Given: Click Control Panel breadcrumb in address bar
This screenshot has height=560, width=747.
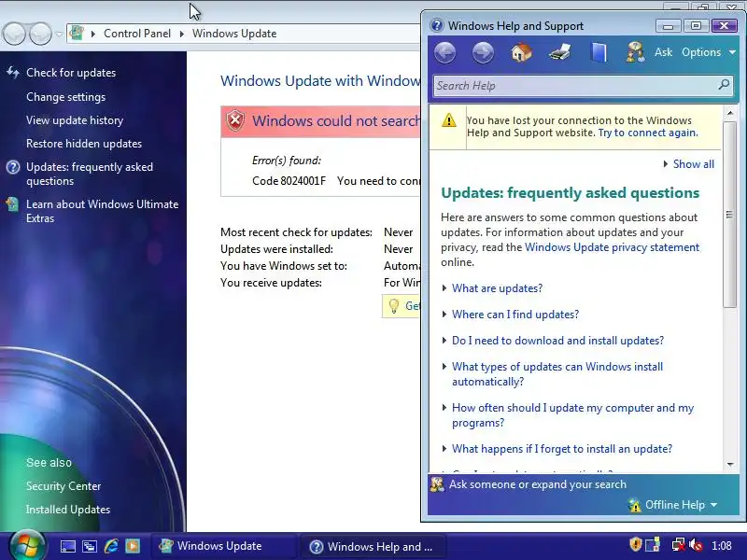Looking at the screenshot, I should click(137, 34).
